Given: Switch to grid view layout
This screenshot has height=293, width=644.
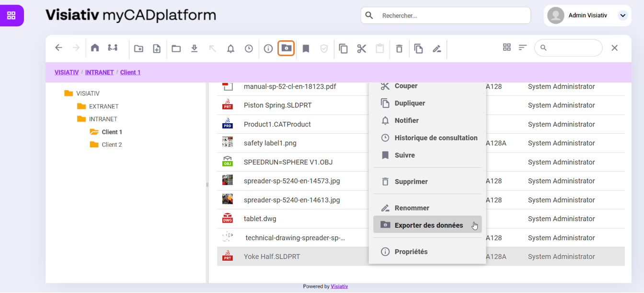Looking at the screenshot, I should [x=506, y=47].
